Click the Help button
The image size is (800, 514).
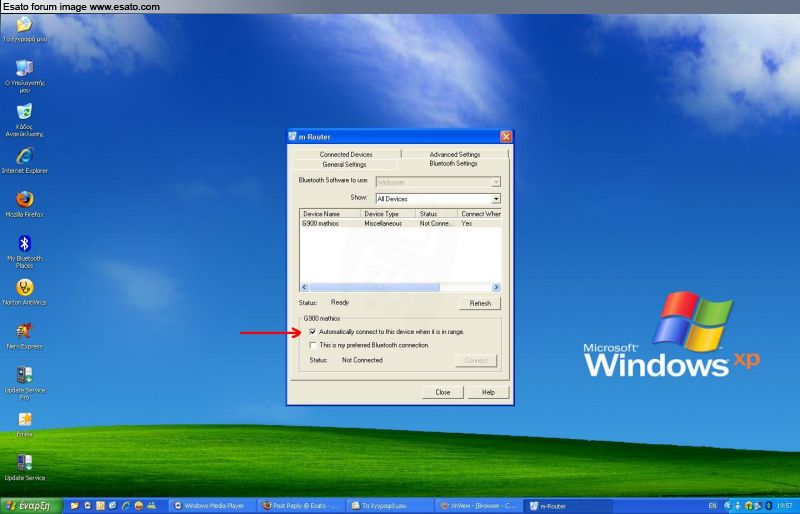pyautogui.click(x=488, y=392)
